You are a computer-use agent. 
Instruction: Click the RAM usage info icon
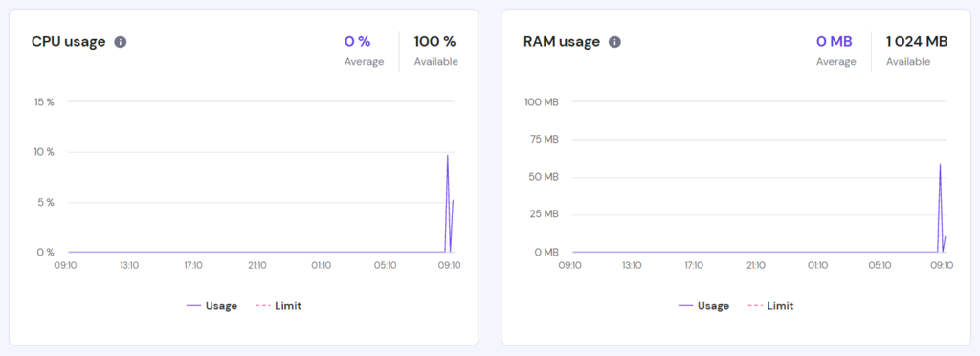click(615, 42)
